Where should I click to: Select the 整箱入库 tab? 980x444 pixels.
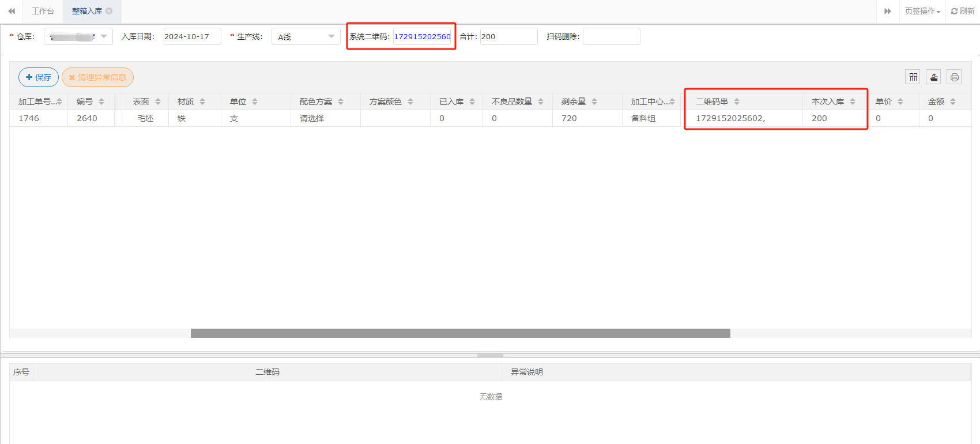(x=86, y=11)
